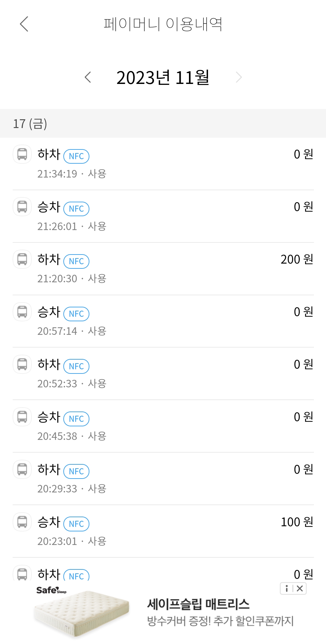The height and width of the screenshot is (644, 326).
Task: Close the mattress advertisement banner
Action: [300, 588]
